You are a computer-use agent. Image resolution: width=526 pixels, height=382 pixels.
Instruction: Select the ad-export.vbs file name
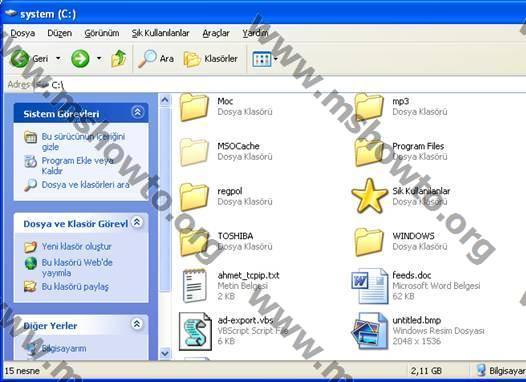click(x=245, y=320)
